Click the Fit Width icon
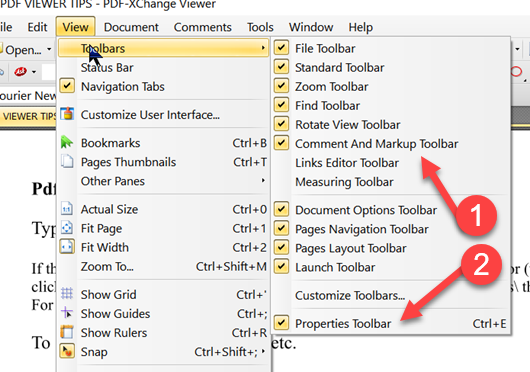Screen dimensions: 530x372 [x=67, y=247]
